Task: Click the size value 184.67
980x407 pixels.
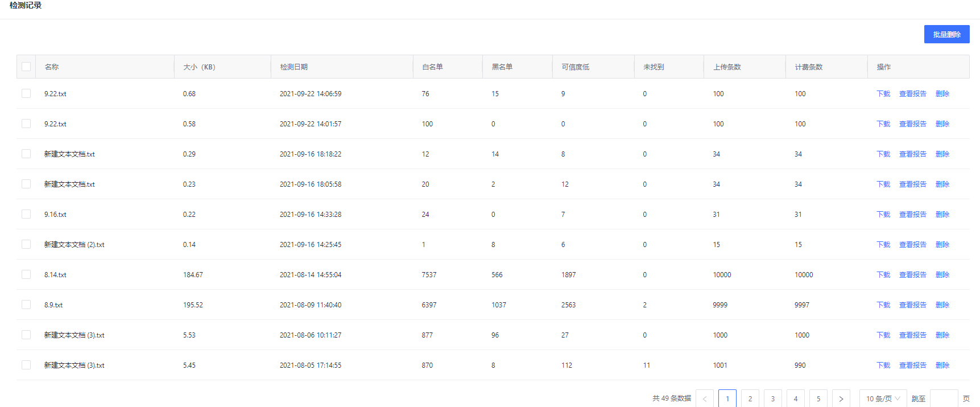Action: (193, 275)
